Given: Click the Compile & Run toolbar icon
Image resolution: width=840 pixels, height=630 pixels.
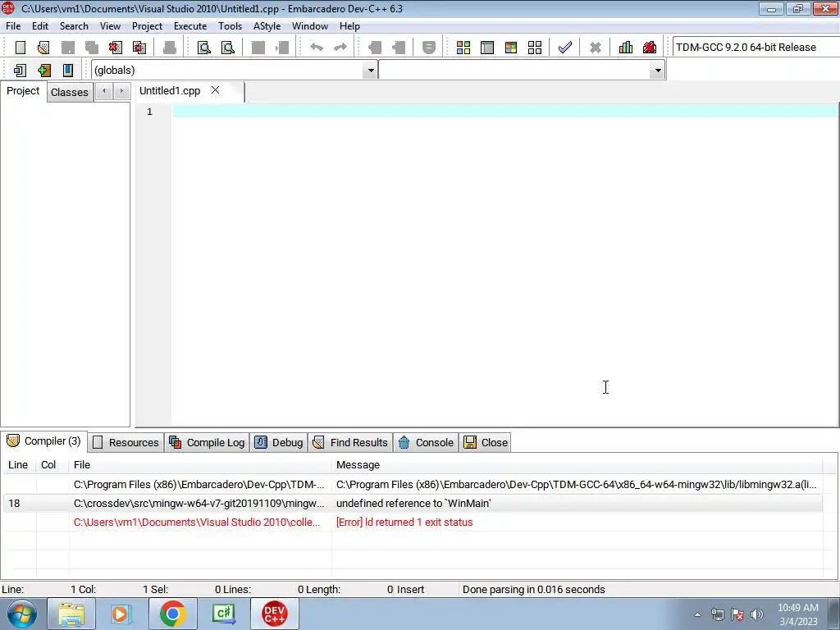Looking at the screenshot, I should tap(511, 47).
